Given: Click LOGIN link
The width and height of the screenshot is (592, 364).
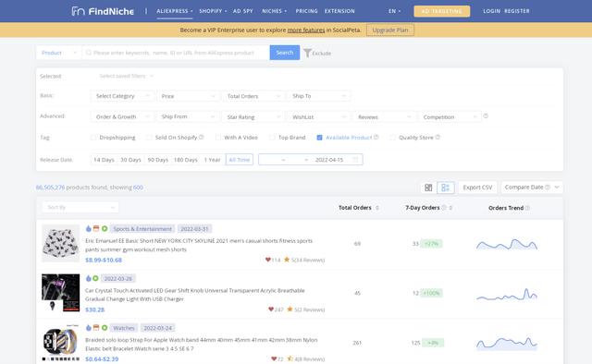Looking at the screenshot, I should (x=491, y=11).
